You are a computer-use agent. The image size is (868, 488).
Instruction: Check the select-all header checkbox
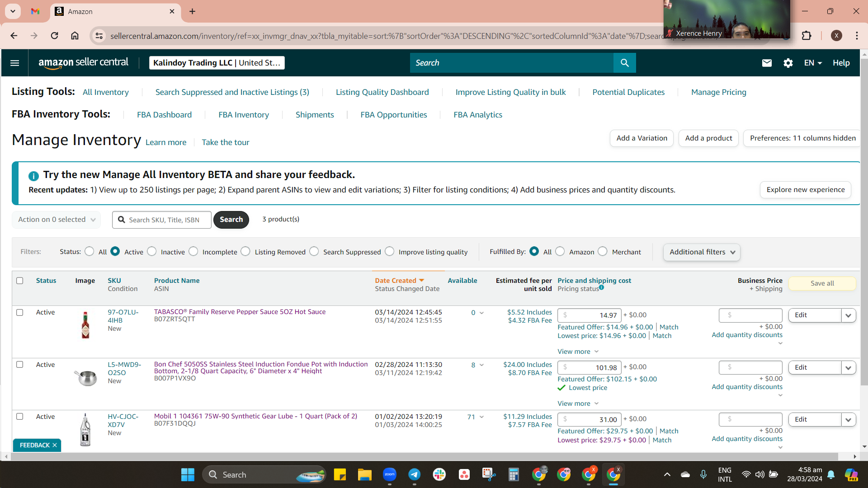pyautogui.click(x=20, y=281)
